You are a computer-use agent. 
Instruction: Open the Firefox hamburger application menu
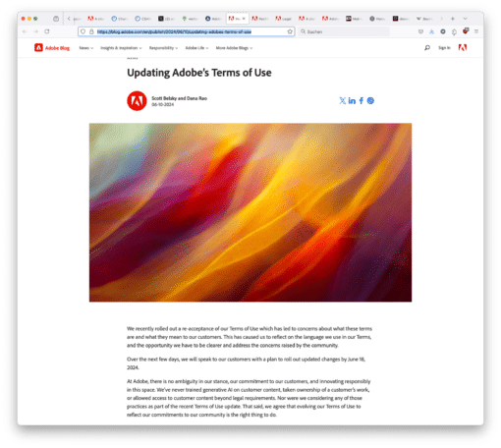[476, 31]
